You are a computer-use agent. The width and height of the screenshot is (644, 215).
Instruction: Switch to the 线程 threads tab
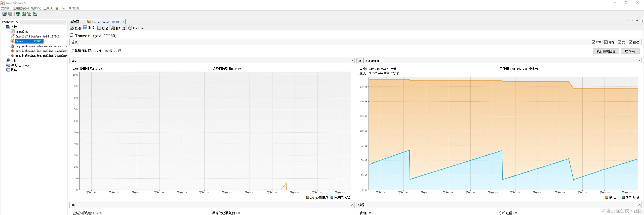(103, 28)
